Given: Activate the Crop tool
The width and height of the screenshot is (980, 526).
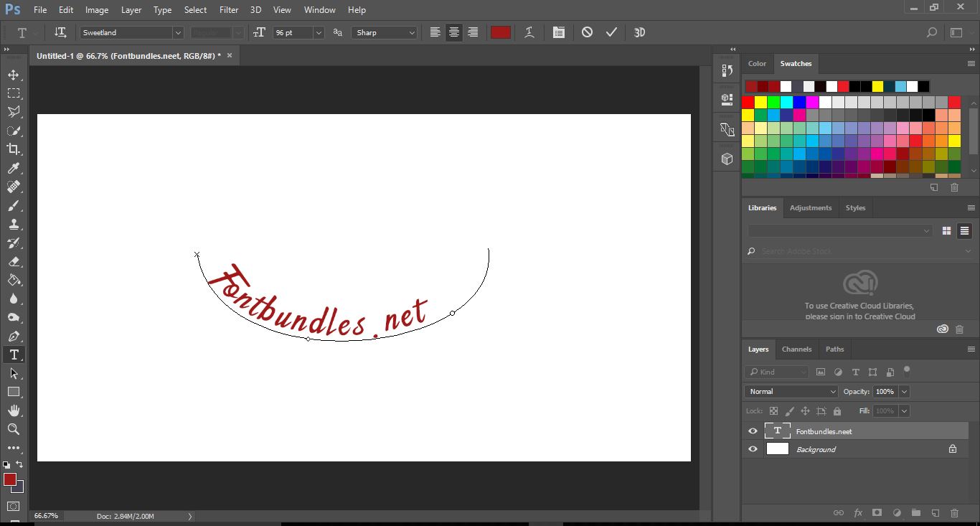Looking at the screenshot, I should 14,149.
